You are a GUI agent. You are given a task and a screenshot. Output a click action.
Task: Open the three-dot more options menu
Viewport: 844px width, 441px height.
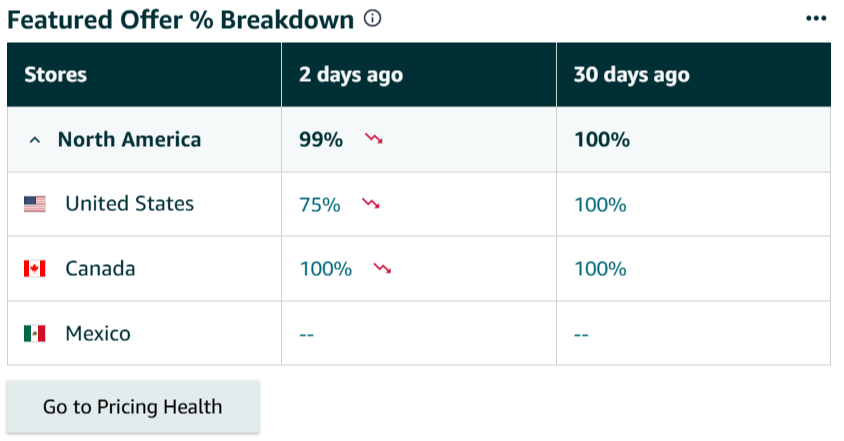(816, 19)
